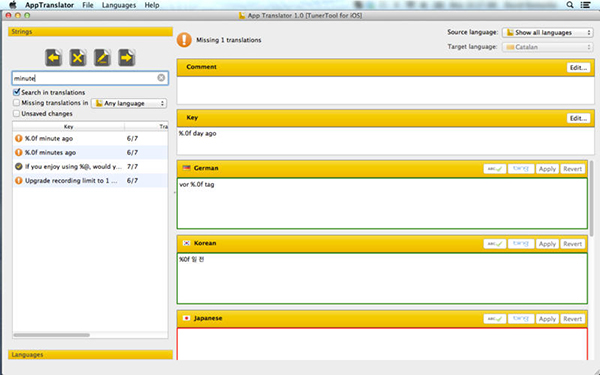Click the 'Tra' column header in list
600x375 pixels.
point(146,126)
